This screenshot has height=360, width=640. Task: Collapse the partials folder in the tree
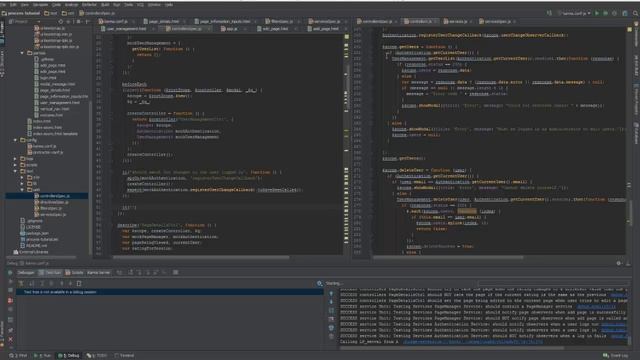[22, 53]
